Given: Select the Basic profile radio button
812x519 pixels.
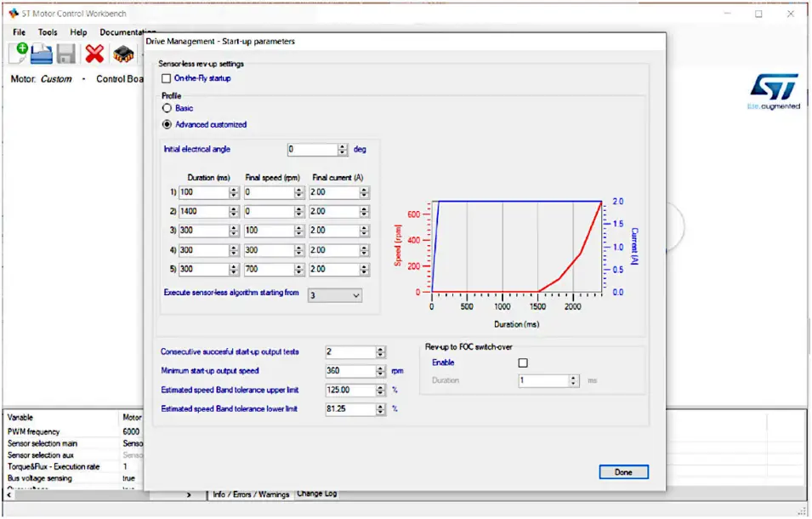Looking at the screenshot, I should [167, 108].
